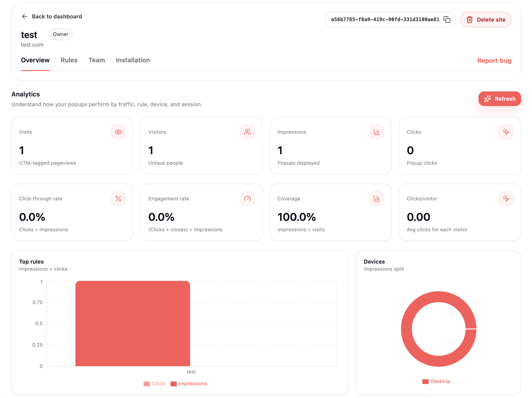Click the cursor icon on Clicks/visitor card

tap(506, 199)
